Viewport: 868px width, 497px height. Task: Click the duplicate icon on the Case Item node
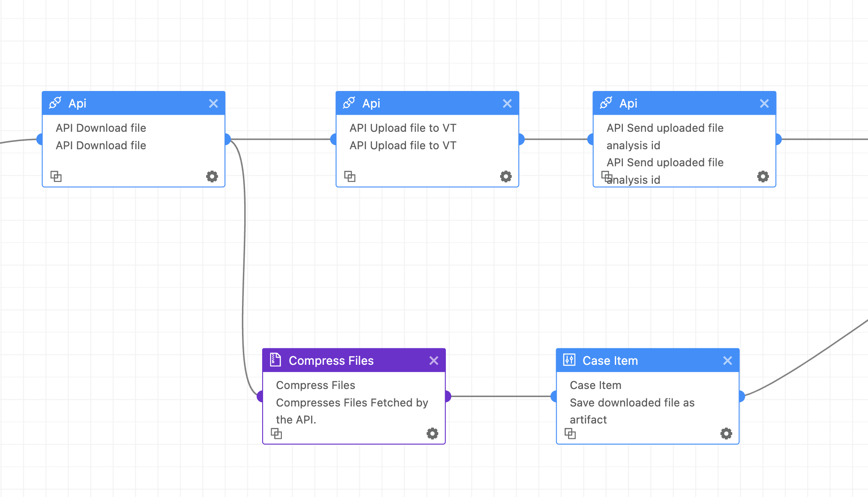click(570, 433)
